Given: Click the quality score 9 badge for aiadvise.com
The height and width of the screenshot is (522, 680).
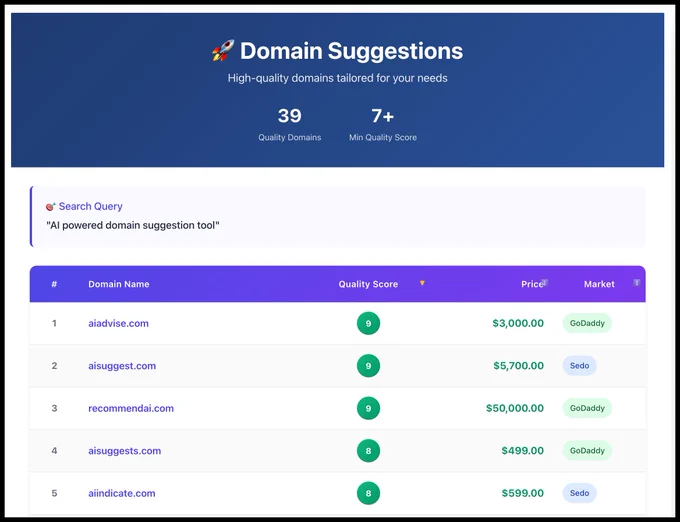Looking at the screenshot, I should 368,323.
